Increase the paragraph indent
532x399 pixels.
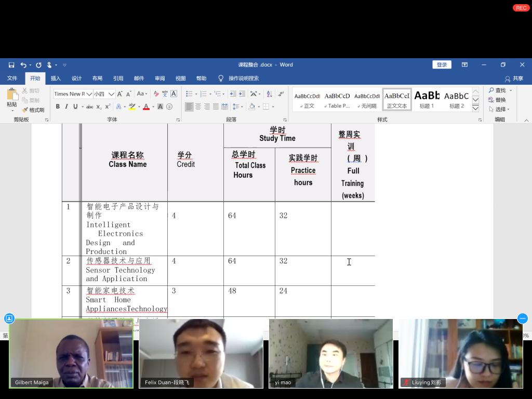point(242,94)
